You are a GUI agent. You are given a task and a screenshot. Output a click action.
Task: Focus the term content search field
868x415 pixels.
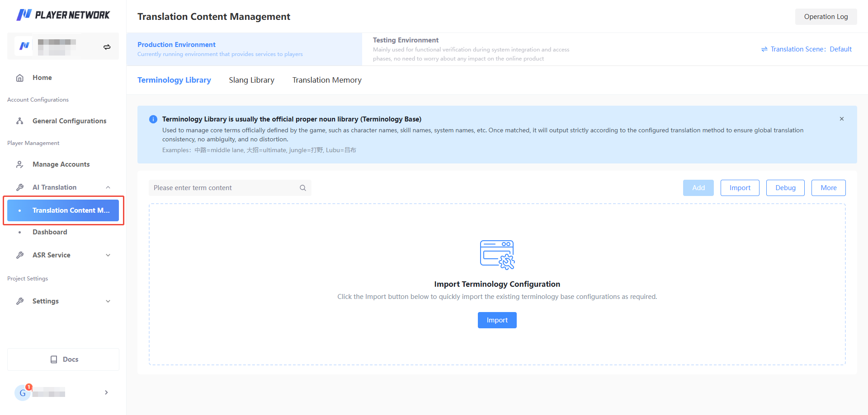coord(230,188)
